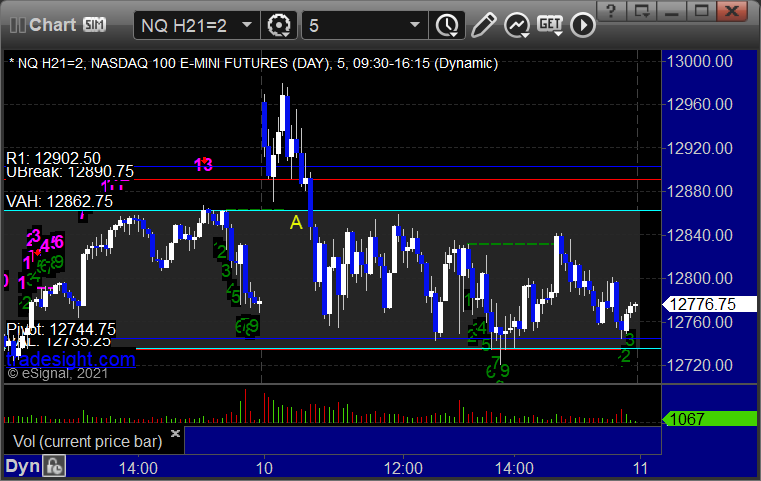Image resolution: width=761 pixels, height=481 pixels.
Task: Click the green volume value 1067
Action: [x=710, y=418]
